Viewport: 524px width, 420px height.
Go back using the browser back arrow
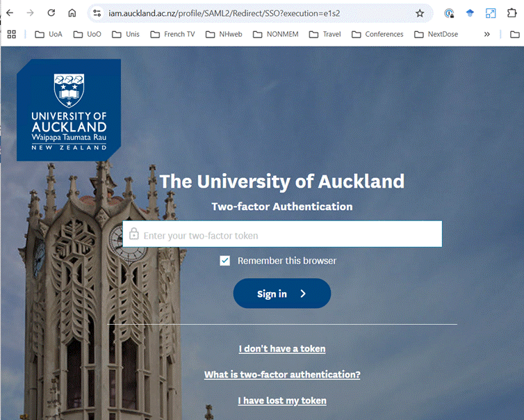[10, 13]
